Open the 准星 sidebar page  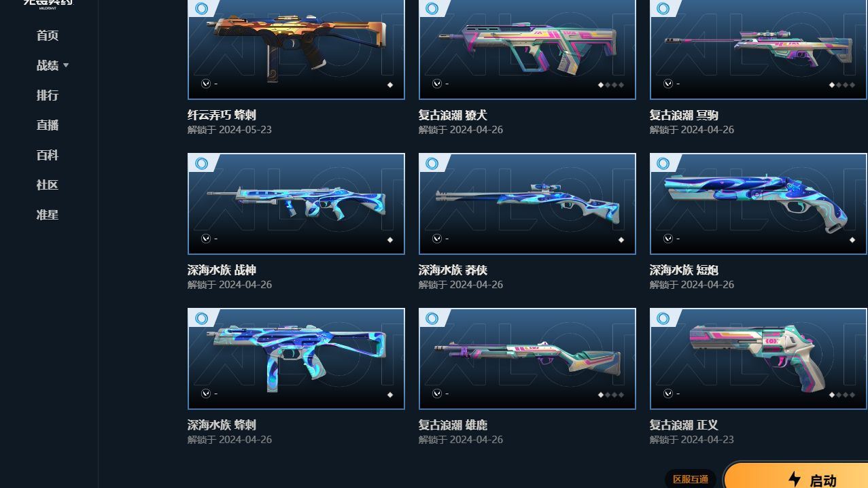pyautogui.click(x=48, y=215)
